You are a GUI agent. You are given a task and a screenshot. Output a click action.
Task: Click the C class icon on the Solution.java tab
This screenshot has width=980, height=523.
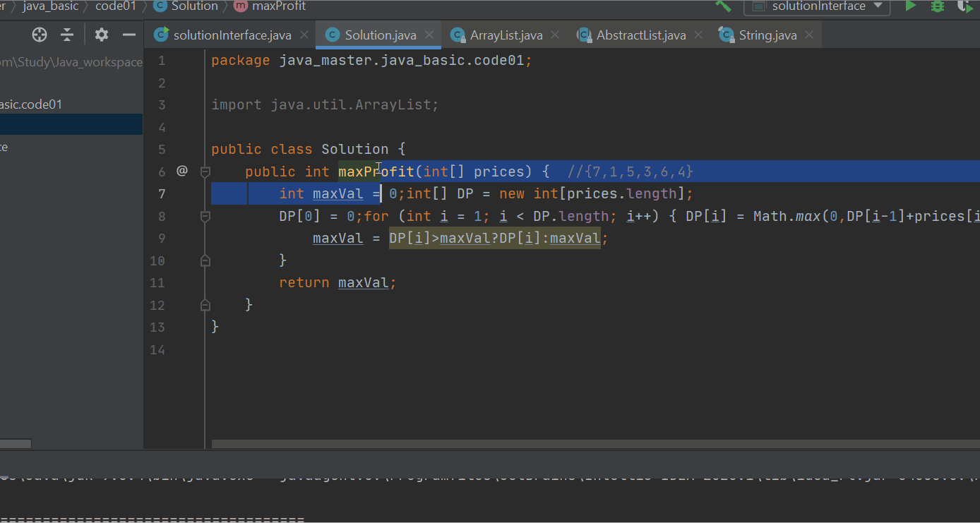coord(332,35)
